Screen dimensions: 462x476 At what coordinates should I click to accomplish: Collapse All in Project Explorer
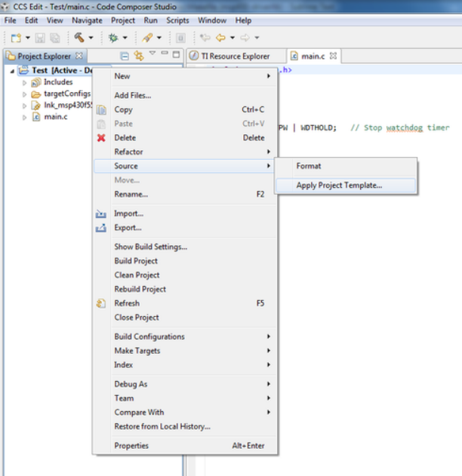click(x=125, y=56)
